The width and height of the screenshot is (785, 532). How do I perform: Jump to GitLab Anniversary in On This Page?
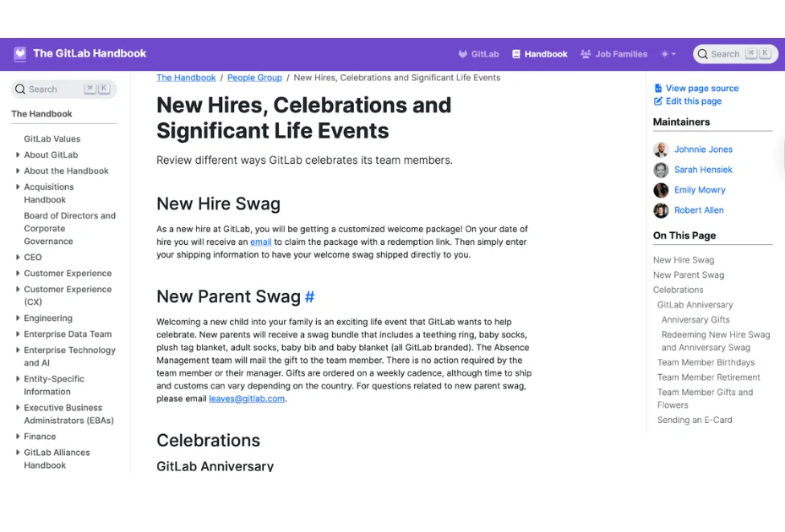[695, 306]
